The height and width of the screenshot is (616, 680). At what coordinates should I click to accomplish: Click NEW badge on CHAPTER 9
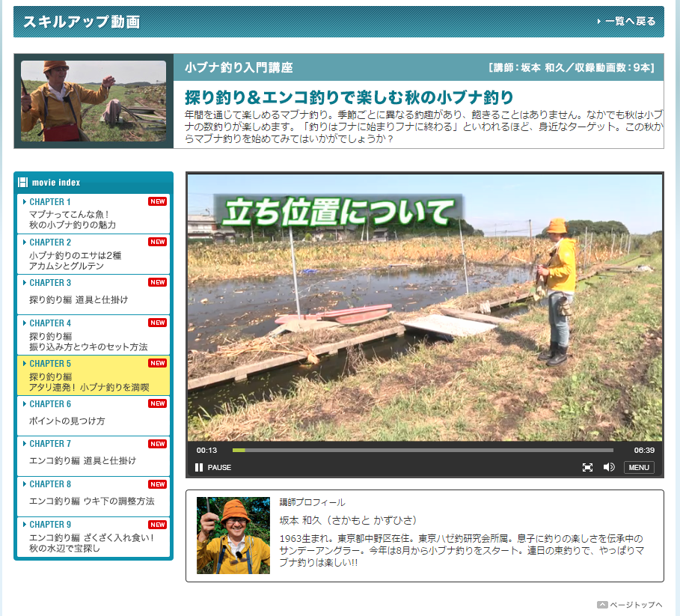click(x=157, y=525)
